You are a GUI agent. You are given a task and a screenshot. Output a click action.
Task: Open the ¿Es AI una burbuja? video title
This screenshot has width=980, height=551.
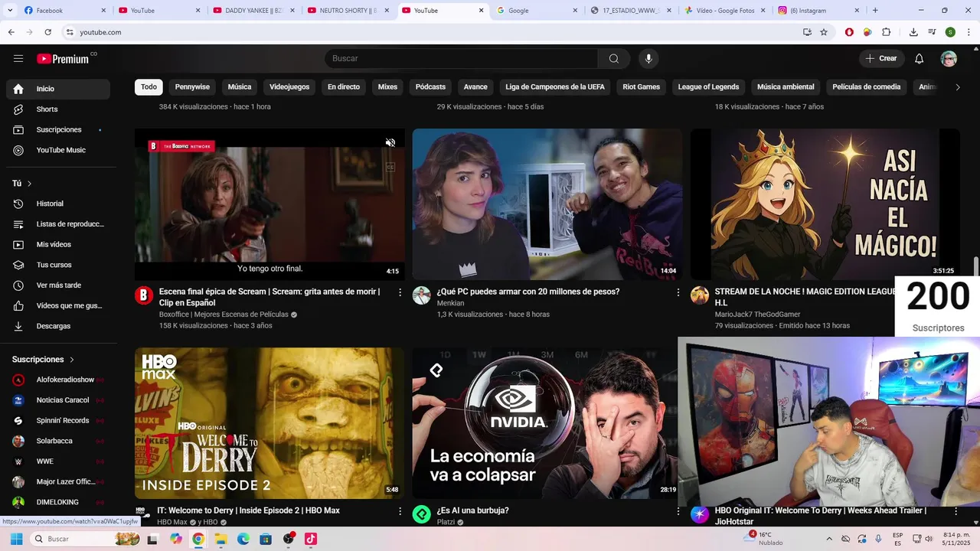coord(472,510)
